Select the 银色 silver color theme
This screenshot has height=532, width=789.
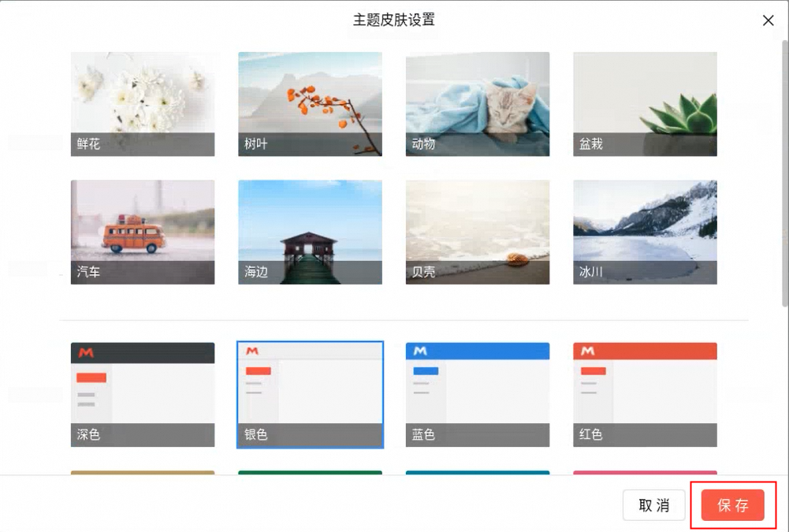click(x=310, y=394)
